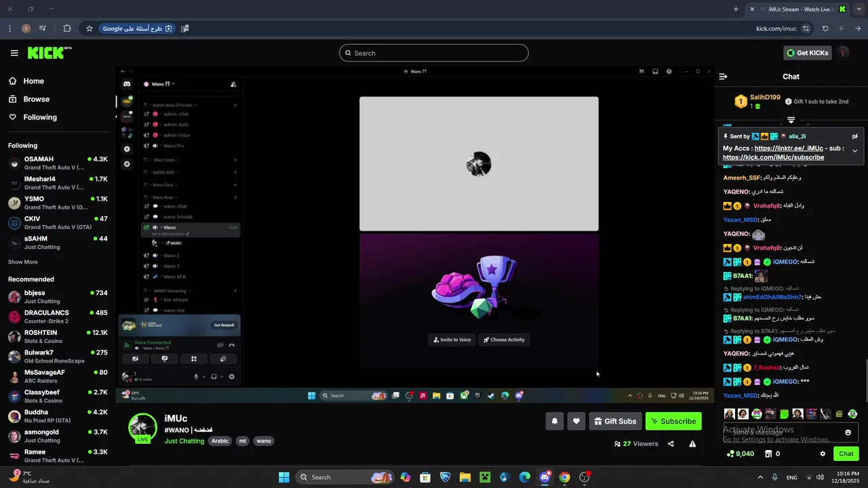Expand the Following list with Show More

(x=23, y=262)
